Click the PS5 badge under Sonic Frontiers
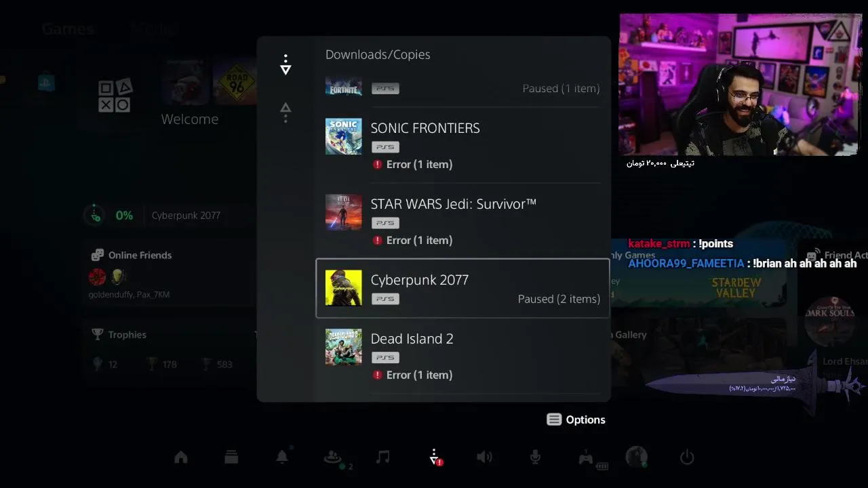The width and height of the screenshot is (868, 488). (x=385, y=147)
